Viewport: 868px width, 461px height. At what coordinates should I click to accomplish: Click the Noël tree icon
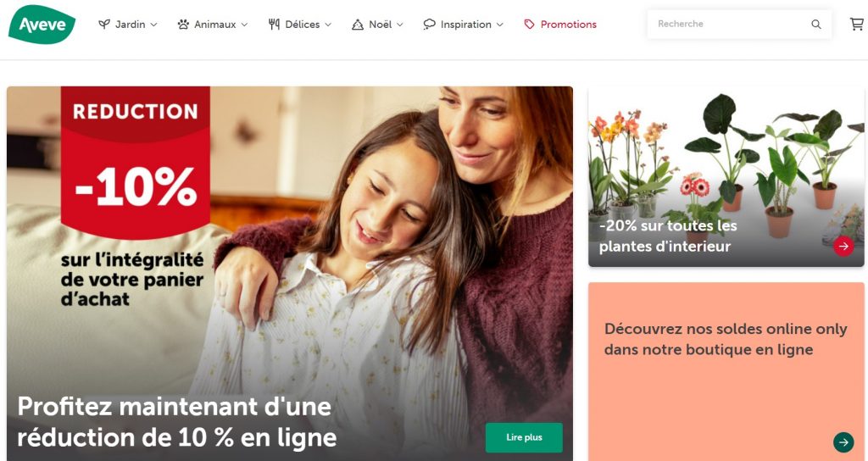point(358,25)
